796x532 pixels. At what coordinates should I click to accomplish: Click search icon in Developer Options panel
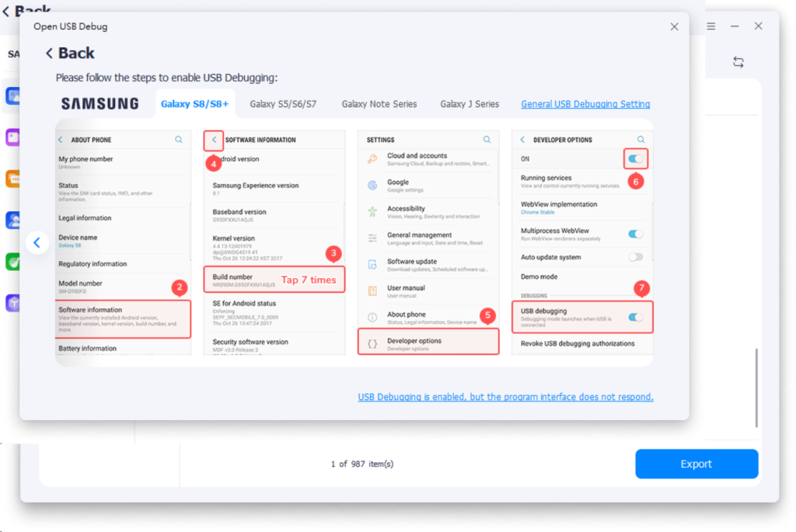[641, 140]
